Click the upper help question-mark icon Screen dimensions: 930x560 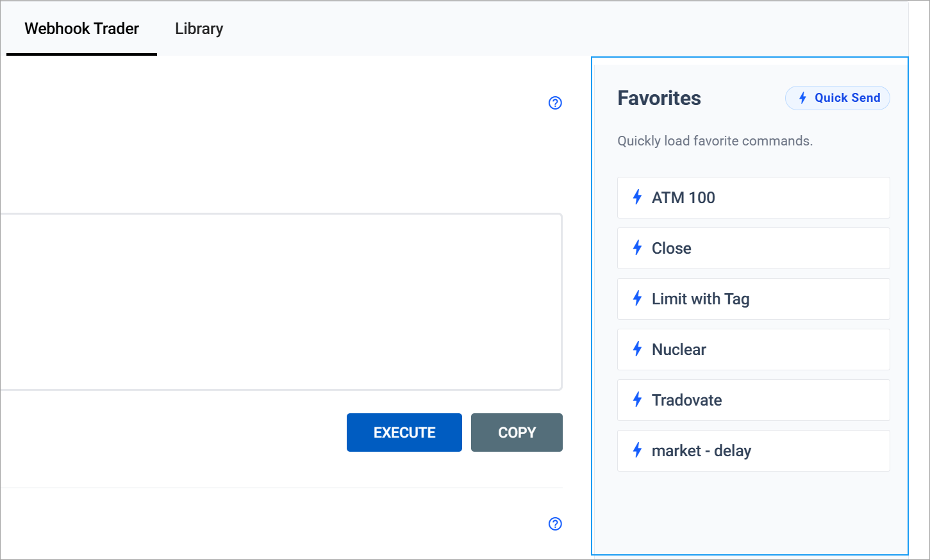click(556, 103)
